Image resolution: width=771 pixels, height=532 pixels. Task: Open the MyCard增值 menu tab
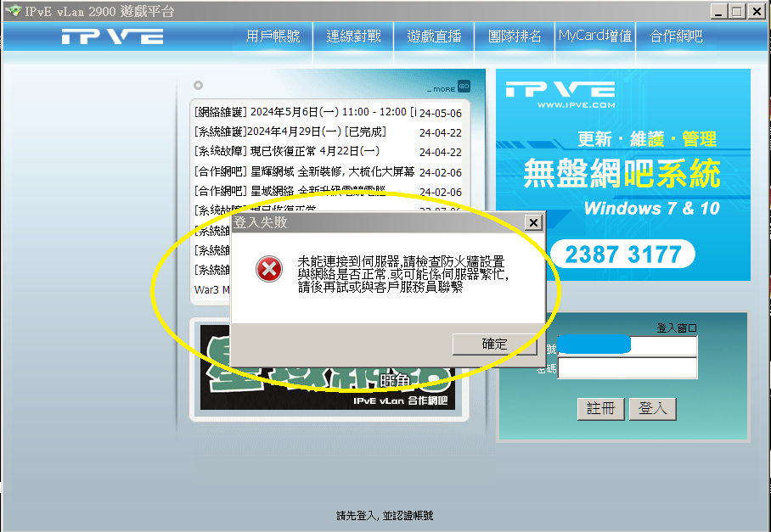[x=595, y=36]
